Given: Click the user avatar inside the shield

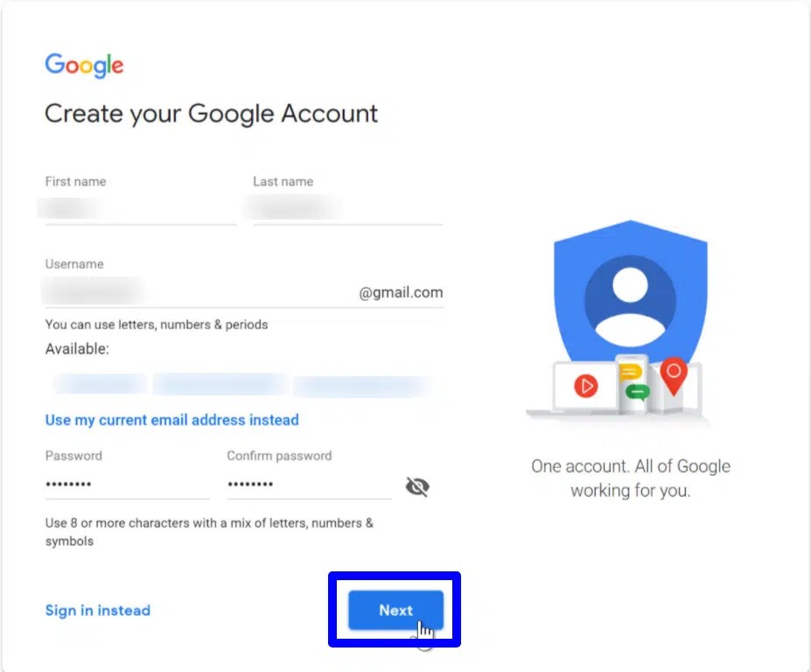Looking at the screenshot, I should point(631,301).
